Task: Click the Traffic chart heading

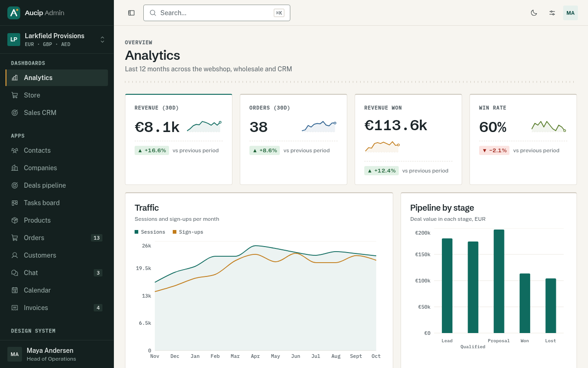Action: click(147, 208)
